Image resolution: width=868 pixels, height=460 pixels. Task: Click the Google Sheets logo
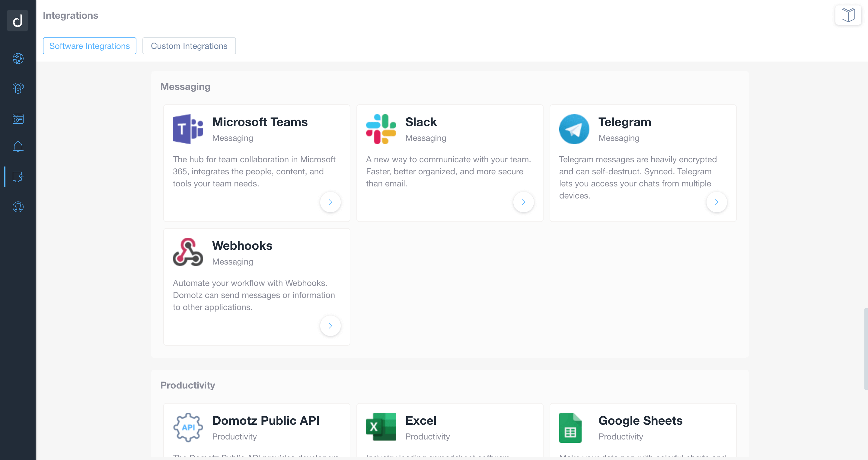coord(570,427)
